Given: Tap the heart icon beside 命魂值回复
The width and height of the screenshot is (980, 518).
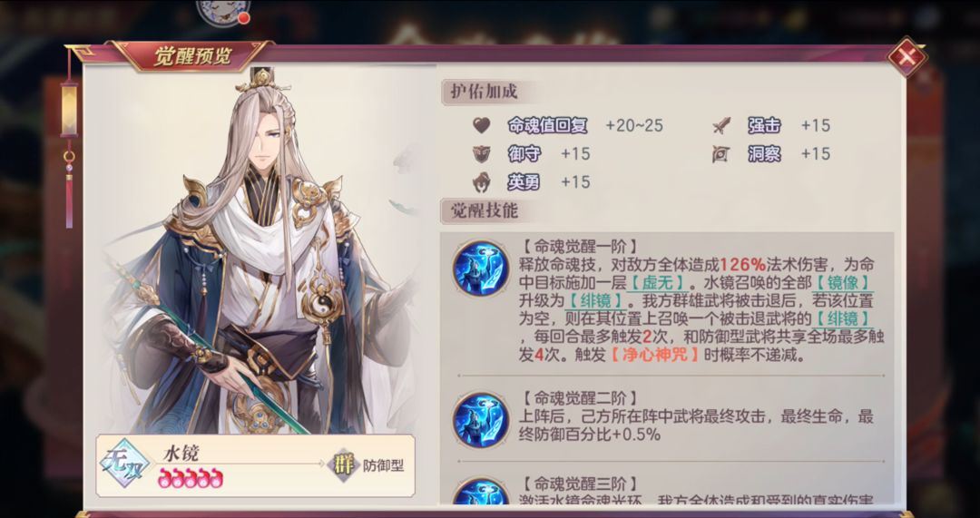Looking at the screenshot, I should [481, 125].
